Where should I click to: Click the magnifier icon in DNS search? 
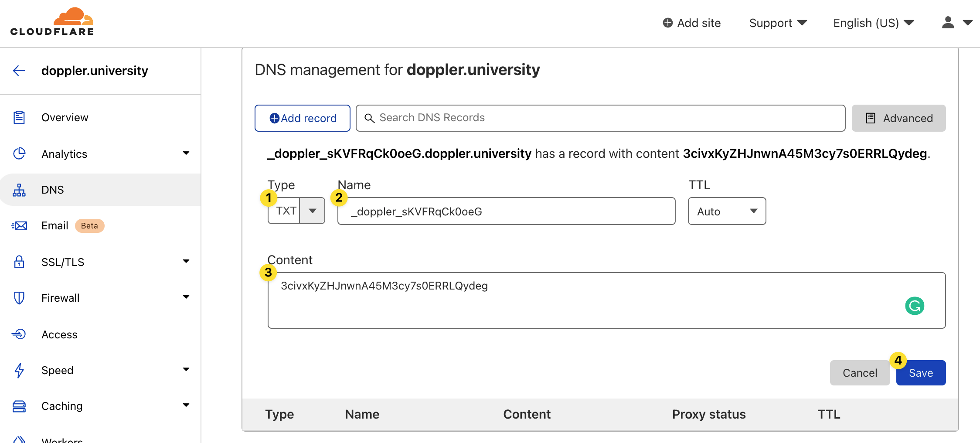pos(369,118)
